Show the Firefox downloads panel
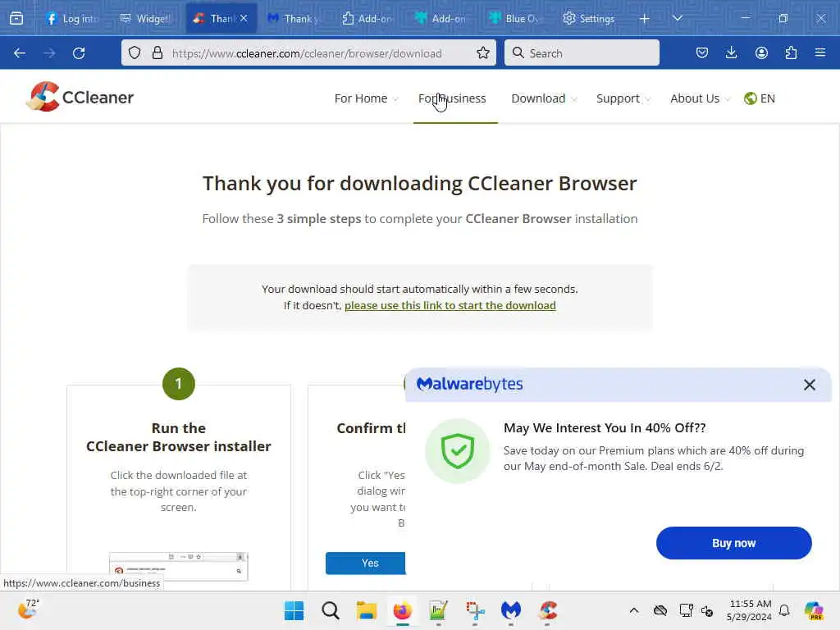 [731, 52]
